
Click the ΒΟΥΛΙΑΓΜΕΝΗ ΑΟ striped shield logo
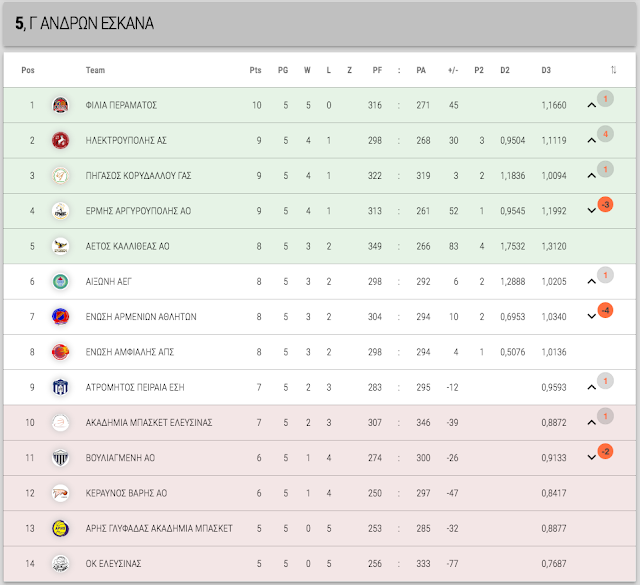tap(60, 458)
